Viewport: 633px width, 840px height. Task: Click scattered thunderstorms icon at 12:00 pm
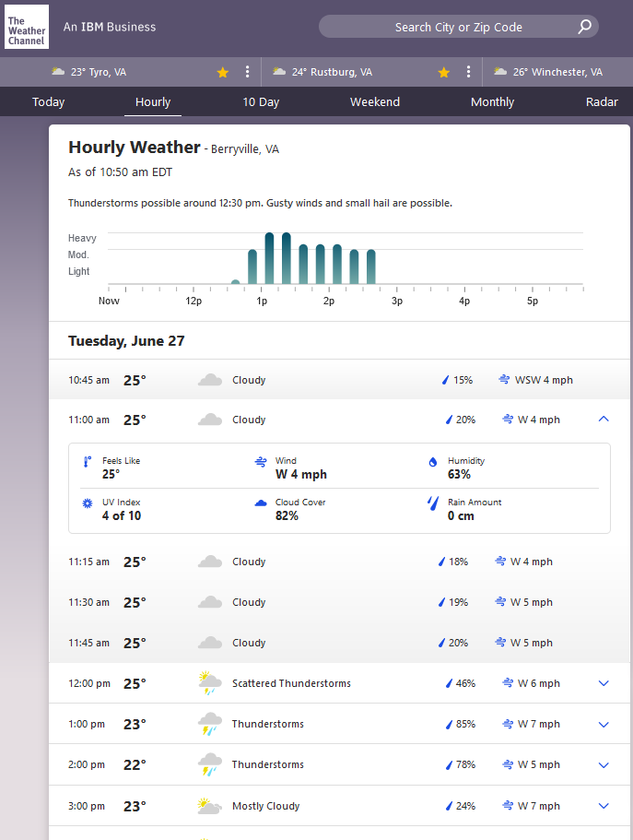210,683
